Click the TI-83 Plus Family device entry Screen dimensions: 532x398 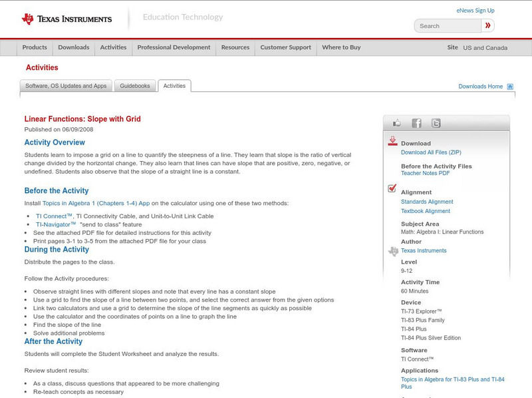click(423, 320)
